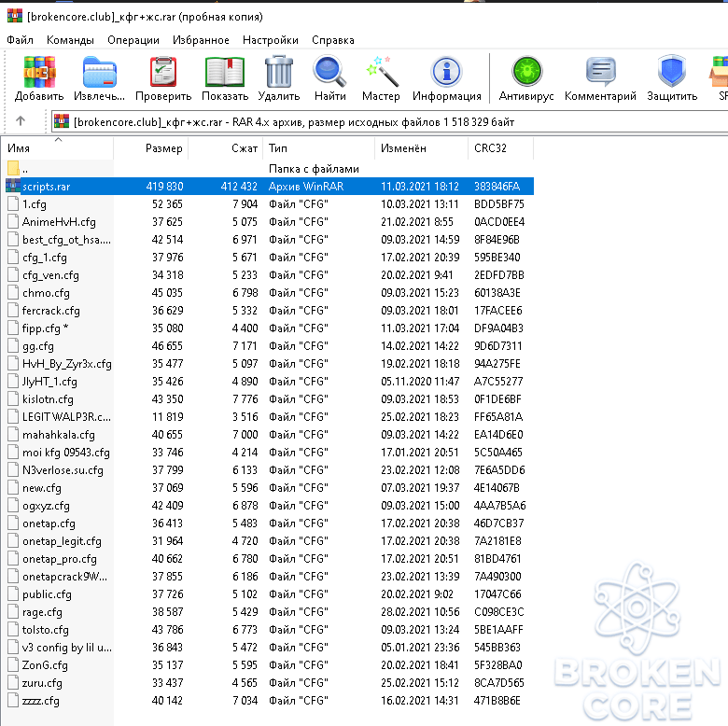Click the Показать (View) book icon
This screenshot has height=726, width=728.
pyautogui.click(x=225, y=72)
